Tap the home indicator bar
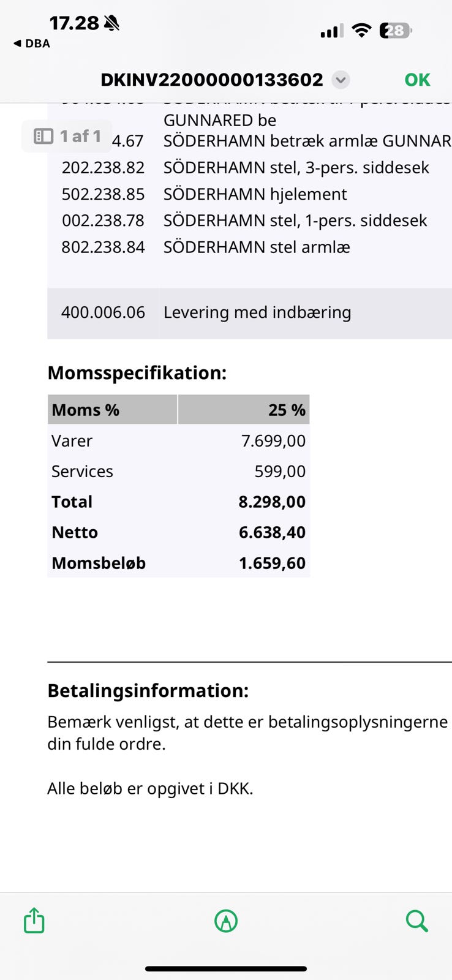The image size is (452, 980). (x=226, y=969)
